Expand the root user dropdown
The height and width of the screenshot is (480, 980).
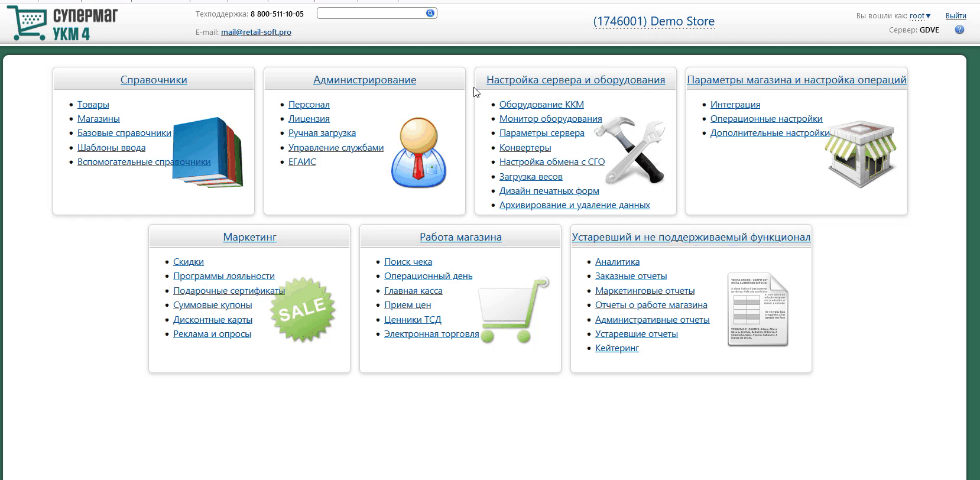click(x=920, y=16)
